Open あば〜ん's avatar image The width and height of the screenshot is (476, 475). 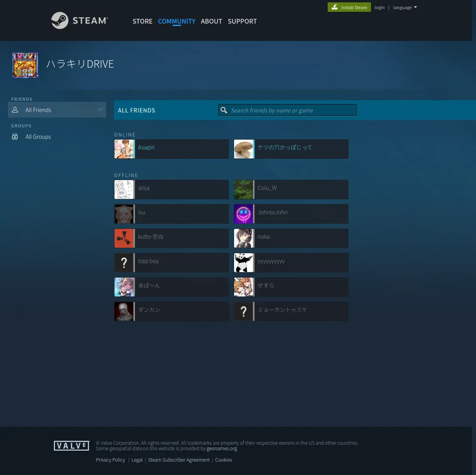click(124, 287)
